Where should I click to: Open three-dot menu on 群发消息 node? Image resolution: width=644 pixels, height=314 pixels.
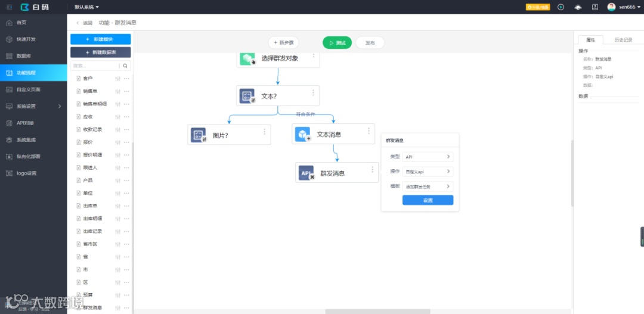(x=372, y=169)
